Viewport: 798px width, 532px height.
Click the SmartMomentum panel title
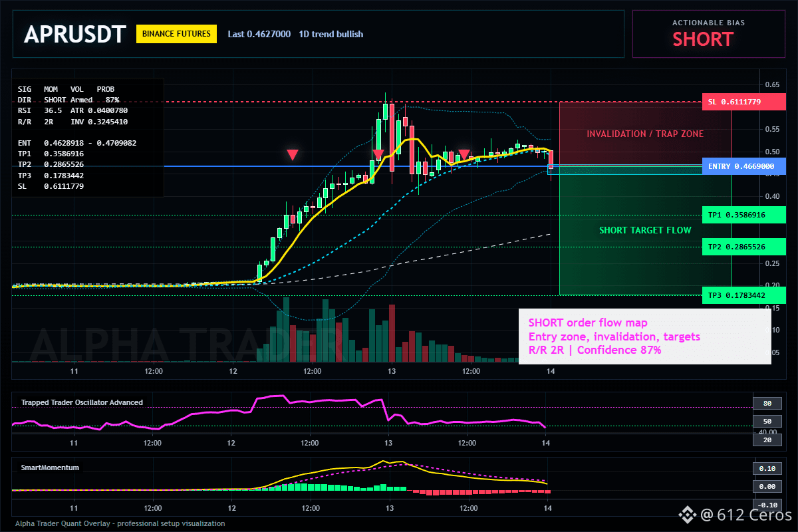tap(50, 467)
